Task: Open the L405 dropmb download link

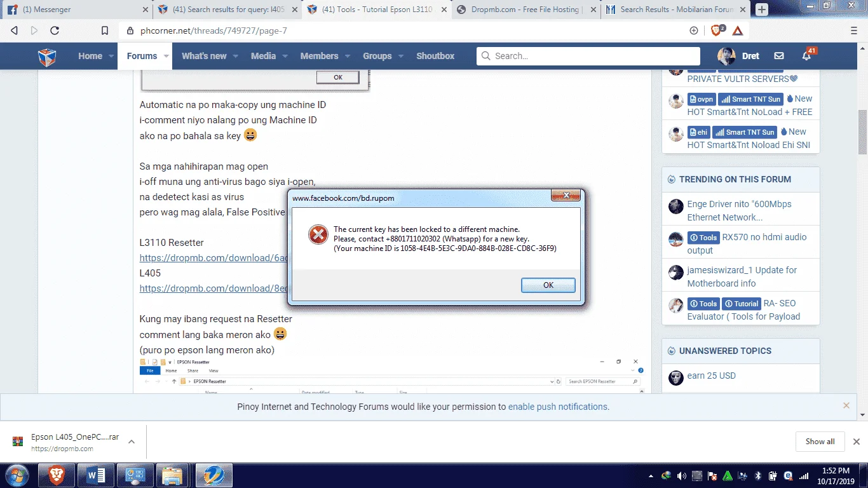Action: coord(214,288)
